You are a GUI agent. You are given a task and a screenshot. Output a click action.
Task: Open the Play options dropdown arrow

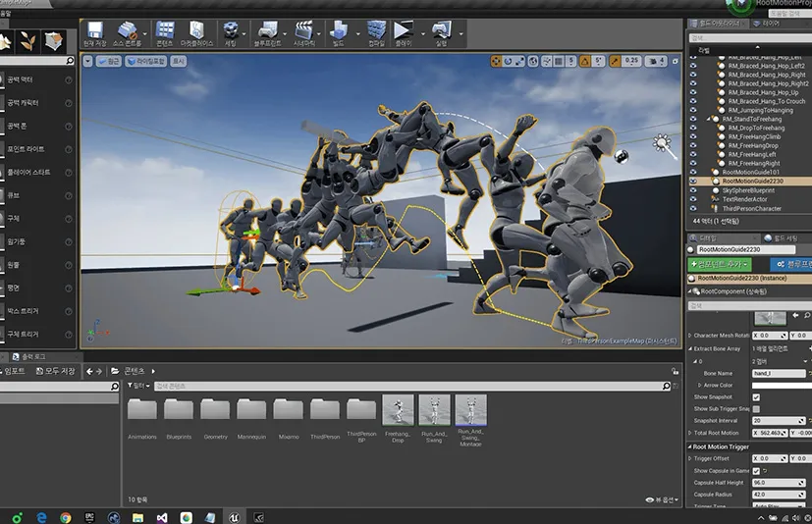[x=423, y=34]
